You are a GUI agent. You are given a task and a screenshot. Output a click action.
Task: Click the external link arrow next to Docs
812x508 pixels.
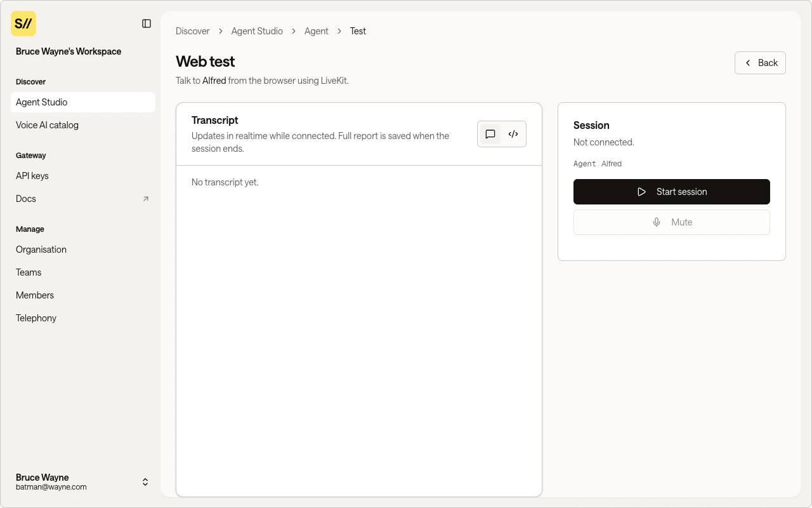pyautogui.click(x=145, y=199)
